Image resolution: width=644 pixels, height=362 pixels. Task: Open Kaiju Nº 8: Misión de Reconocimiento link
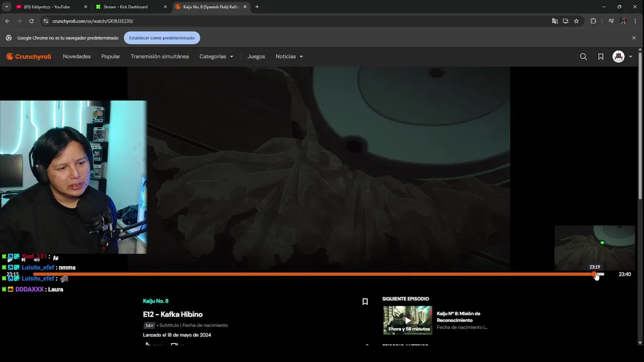[x=458, y=317]
